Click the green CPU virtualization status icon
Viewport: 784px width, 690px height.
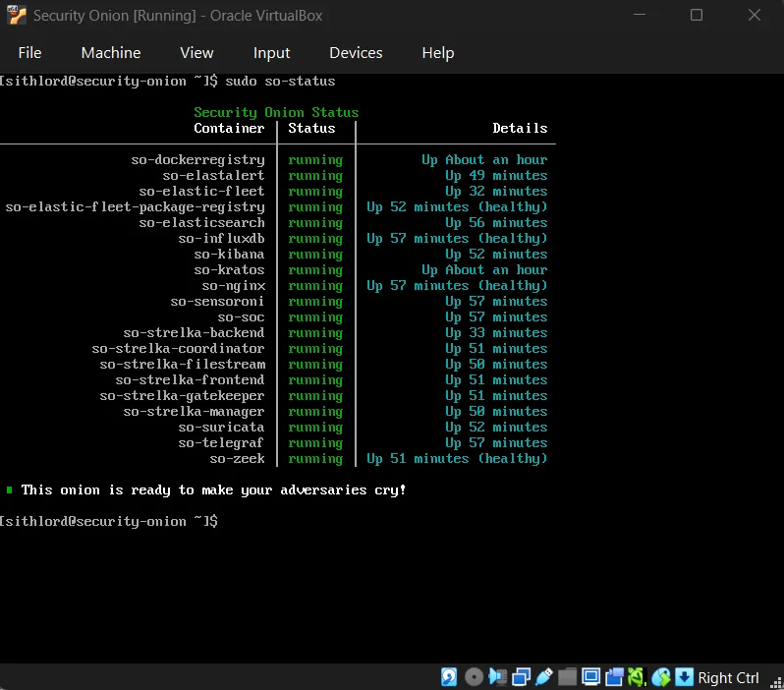(x=637, y=677)
